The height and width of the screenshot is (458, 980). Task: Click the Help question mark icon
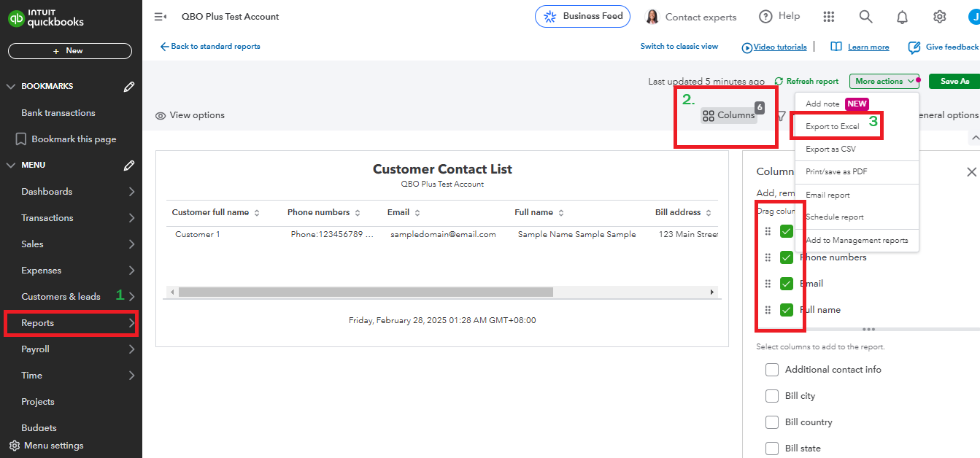coord(765,17)
